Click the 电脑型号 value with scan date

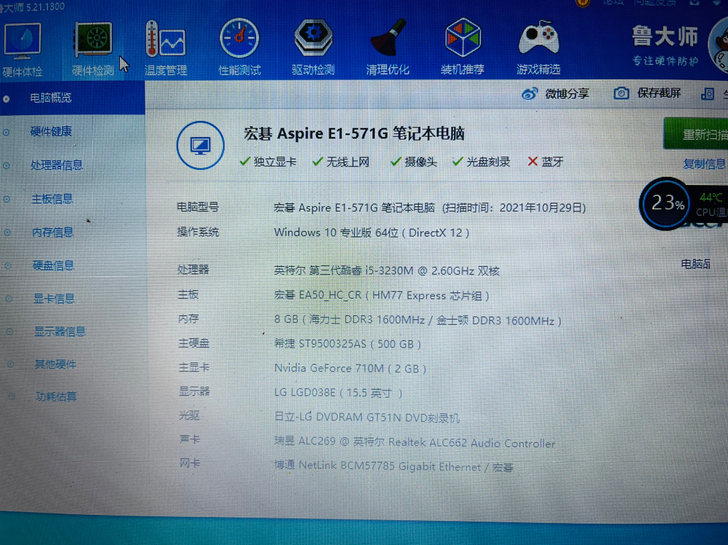point(429,208)
